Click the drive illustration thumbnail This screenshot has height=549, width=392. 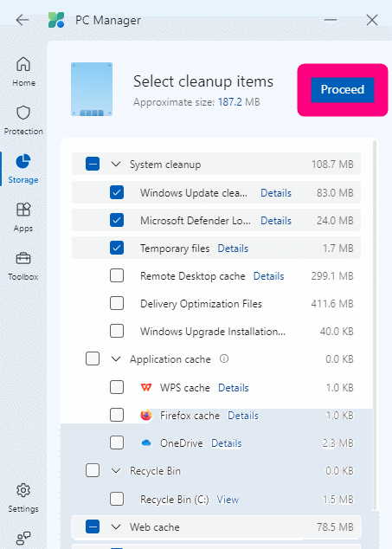click(x=92, y=89)
